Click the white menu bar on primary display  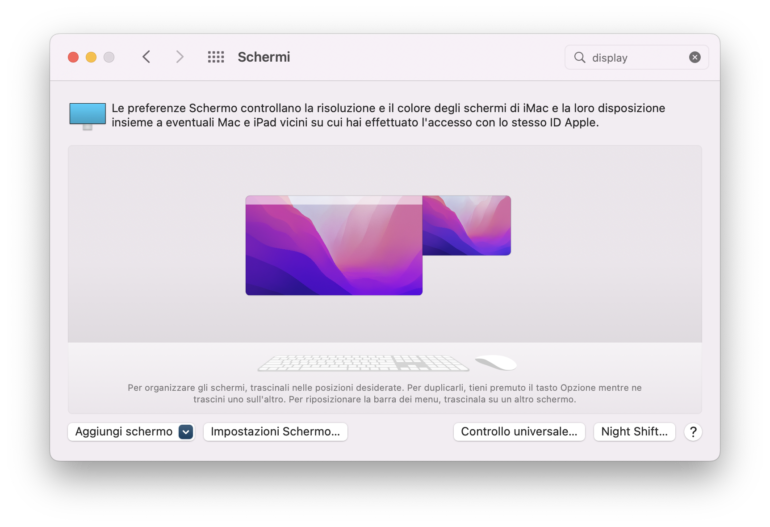click(x=333, y=200)
